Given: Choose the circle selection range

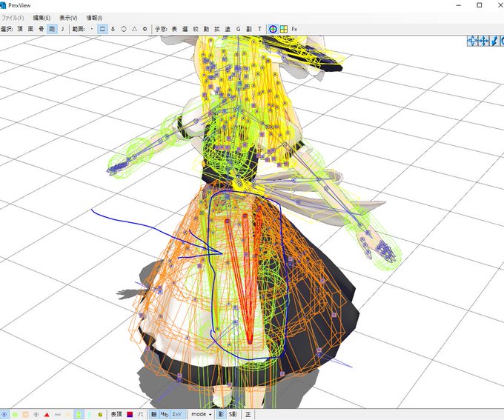Looking at the screenshot, I should click(x=124, y=29).
